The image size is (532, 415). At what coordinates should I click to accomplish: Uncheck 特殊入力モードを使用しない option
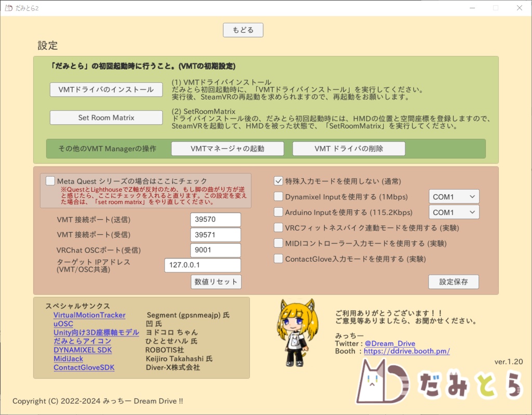click(x=278, y=181)
